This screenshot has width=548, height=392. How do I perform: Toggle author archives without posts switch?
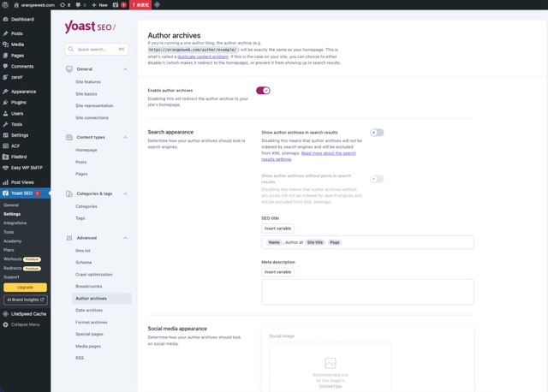pyautogui.click(x=377, y=178)
